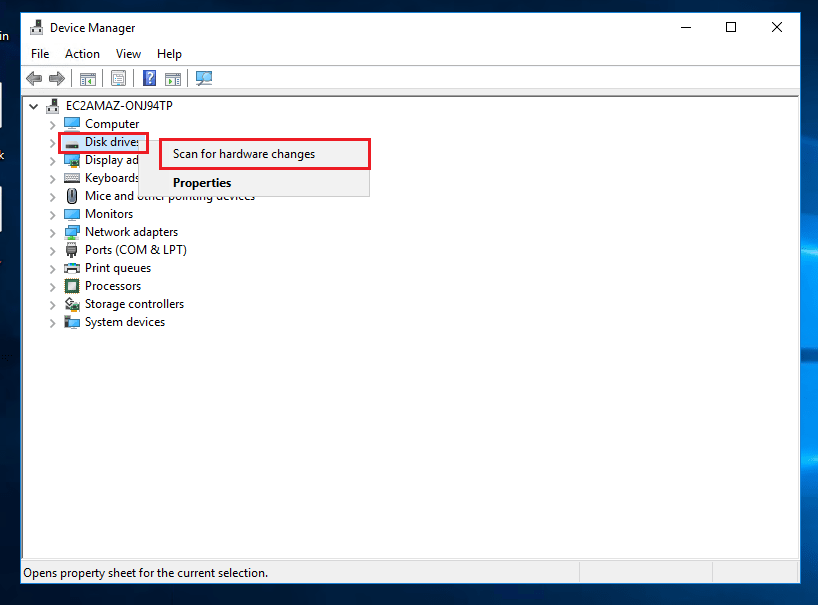This screenshot has height=605, width=818.
Task: Click the Network adapters category icon
Action: [x=72, y=232]
